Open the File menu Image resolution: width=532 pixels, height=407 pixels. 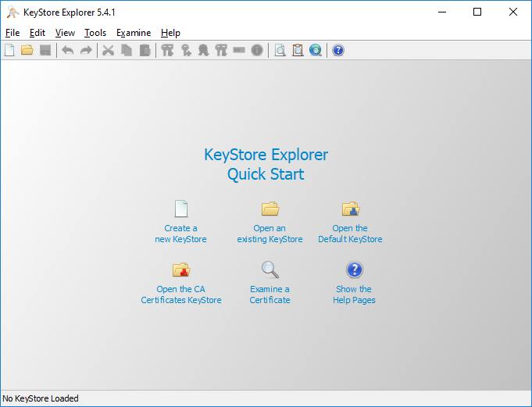[12, 33]
